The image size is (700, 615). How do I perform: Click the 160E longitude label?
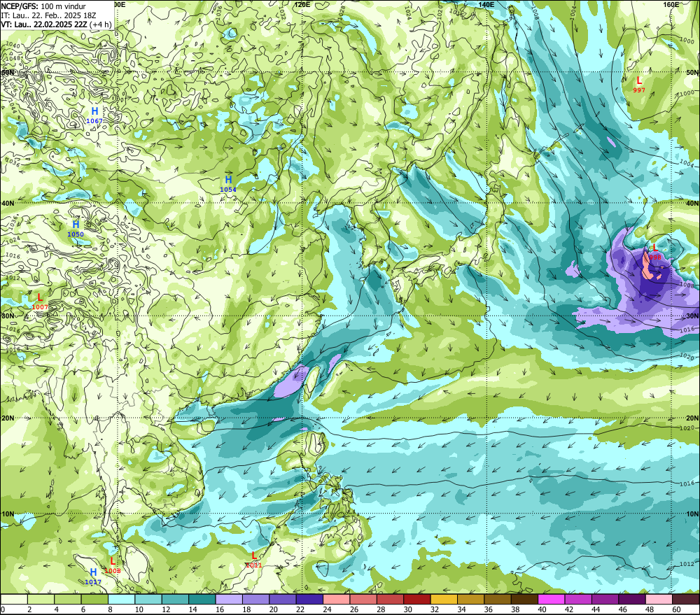pyautogui.click(x=671, y=4)
